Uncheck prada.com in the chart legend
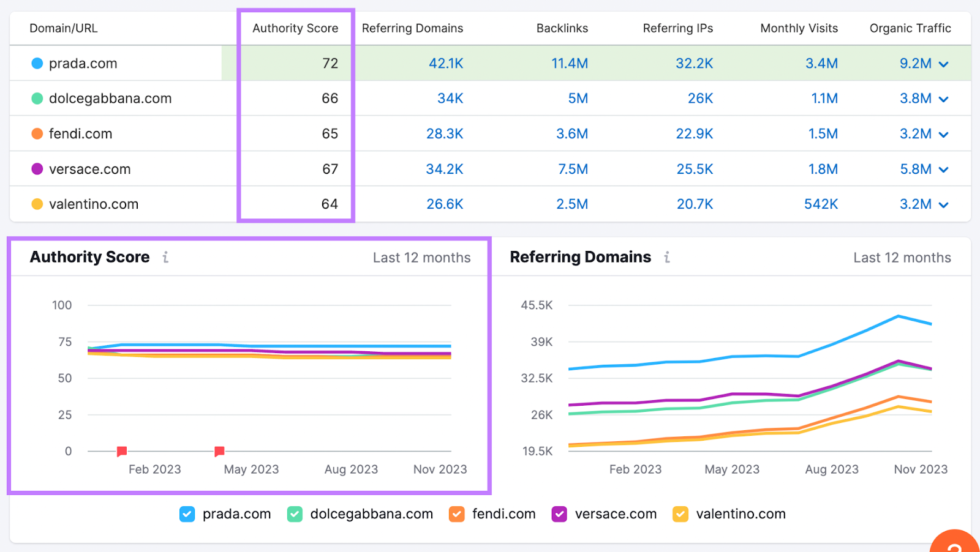Screen dimensions: 980x552 point(187,514)
